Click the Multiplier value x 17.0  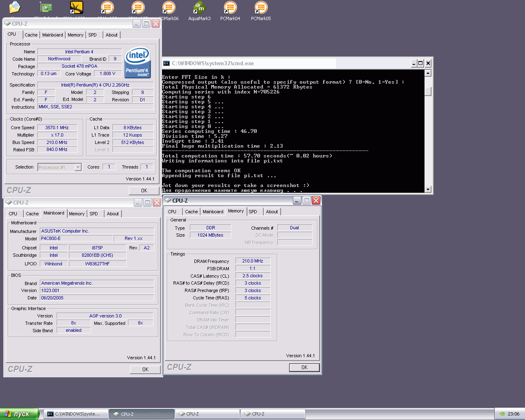click(57, 135)
